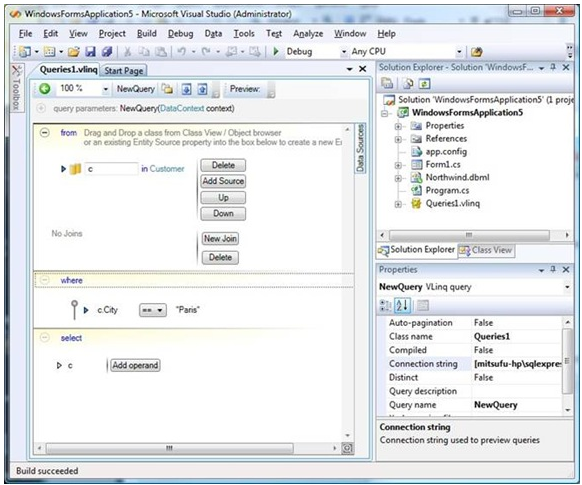Click the New Project toolbar icon
Image resolution: width=582 pixels, height=485 pixels.
pos(25,52)
